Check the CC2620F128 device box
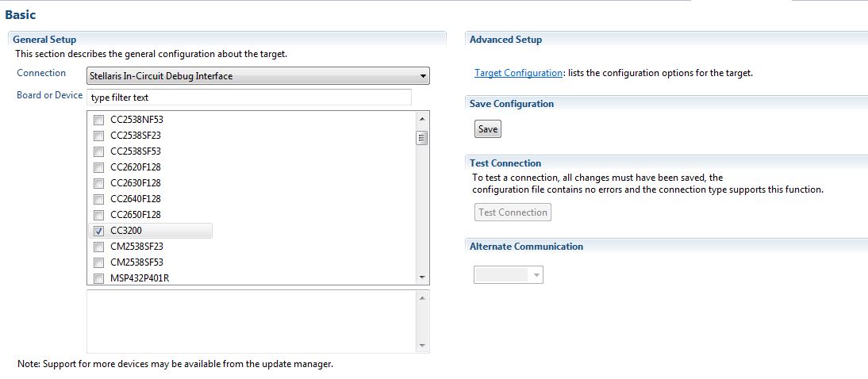 pyautogui.click(x=99, y=167)
